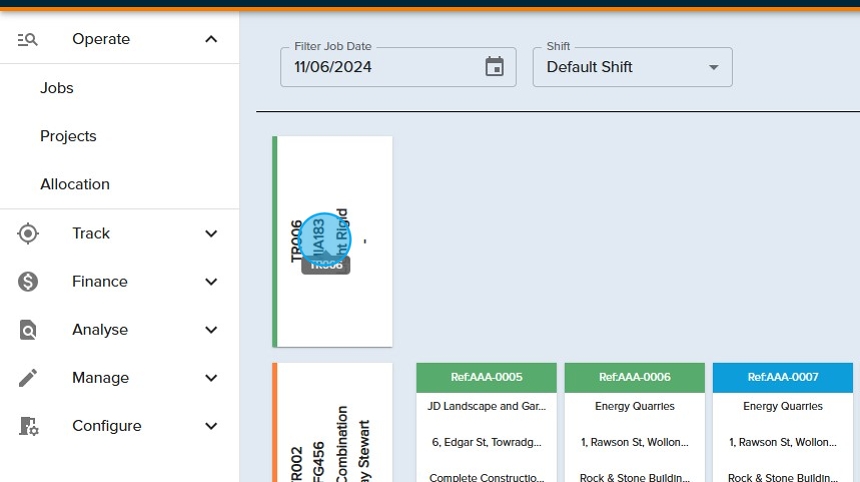
Task: Go to Projects page
Action: [68, 136]
